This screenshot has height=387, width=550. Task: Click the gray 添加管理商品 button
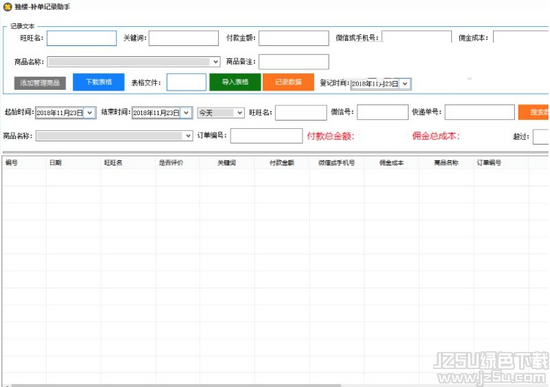[x=40, y=83]
